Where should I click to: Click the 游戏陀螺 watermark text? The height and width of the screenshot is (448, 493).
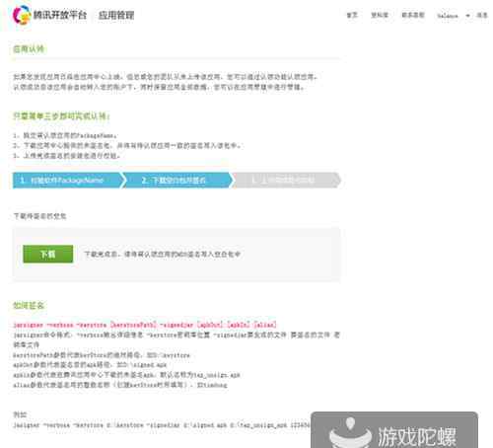click(x=417, y=437)
